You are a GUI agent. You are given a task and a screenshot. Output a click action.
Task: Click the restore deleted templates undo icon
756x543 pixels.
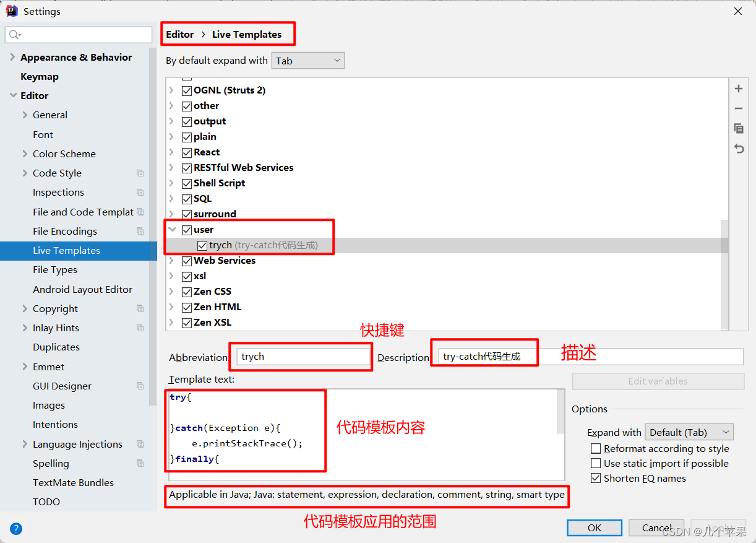point(739,149)
